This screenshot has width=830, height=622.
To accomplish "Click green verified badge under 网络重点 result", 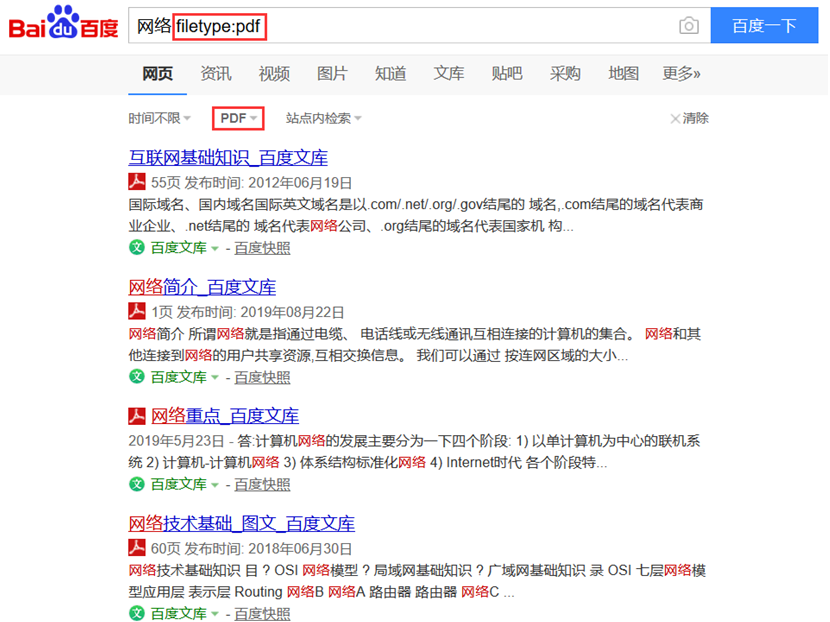I will pos(137,484).
